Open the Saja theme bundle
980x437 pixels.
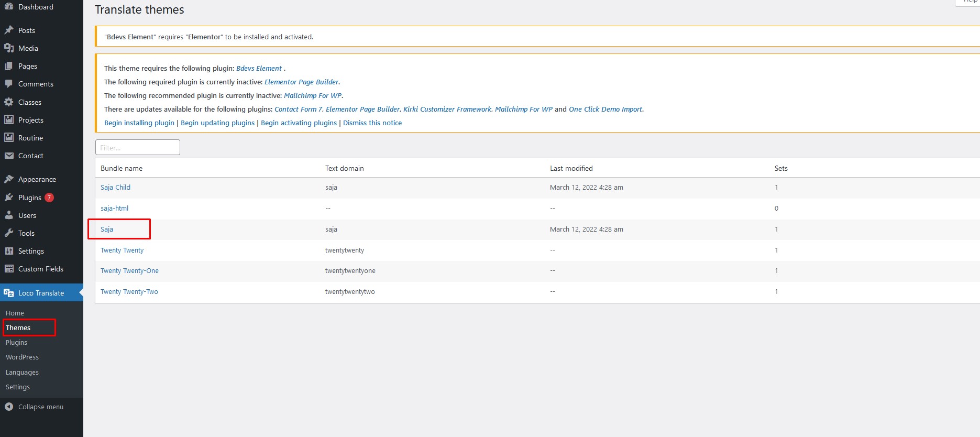tap(107, 229)
